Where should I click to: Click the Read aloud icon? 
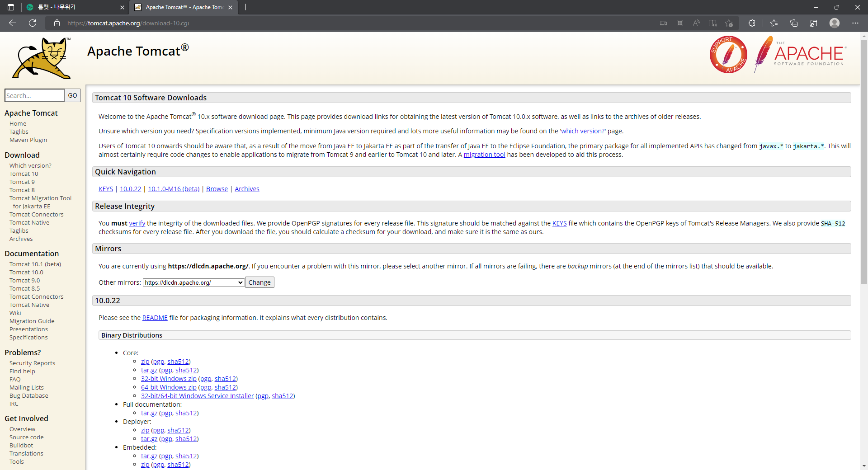[x=696, y=23]
